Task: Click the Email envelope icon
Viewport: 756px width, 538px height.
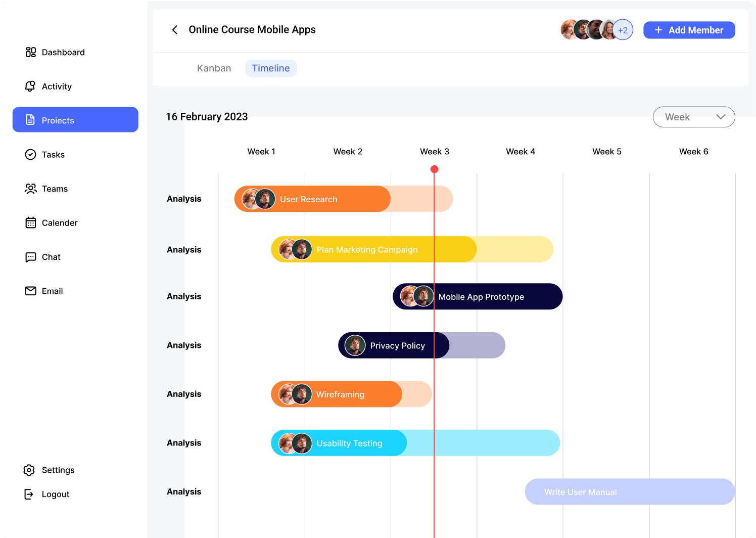Action: pos(31,291)
